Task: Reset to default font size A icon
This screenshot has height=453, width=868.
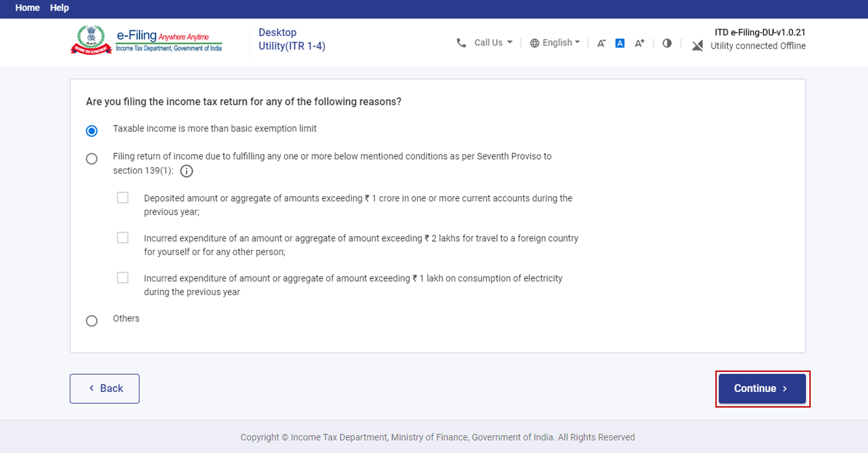Action: coord(620,43)
